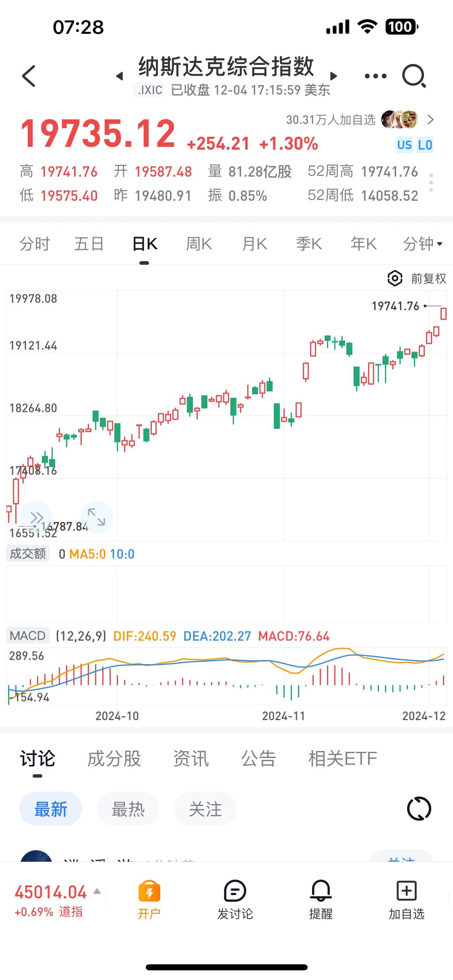Tap the .IXIC ticker symbol label
Screen dimensions: 453x980
pyautogui.click(x=150, y=90)
